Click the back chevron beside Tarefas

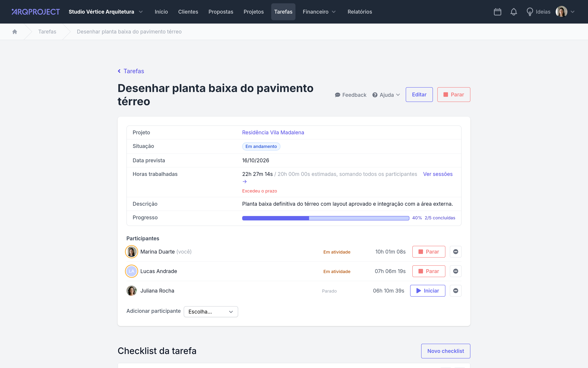(119, 71)
